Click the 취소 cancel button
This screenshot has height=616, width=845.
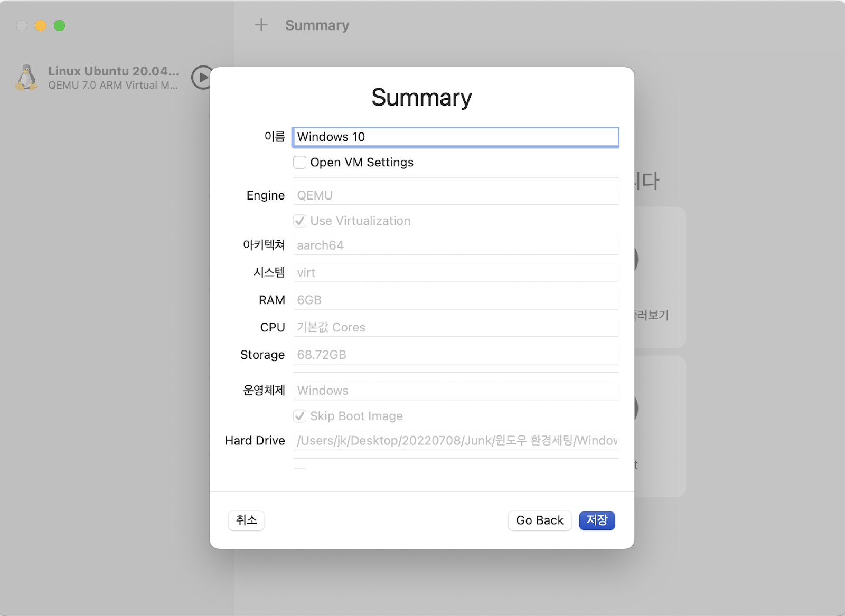(246, 520)
